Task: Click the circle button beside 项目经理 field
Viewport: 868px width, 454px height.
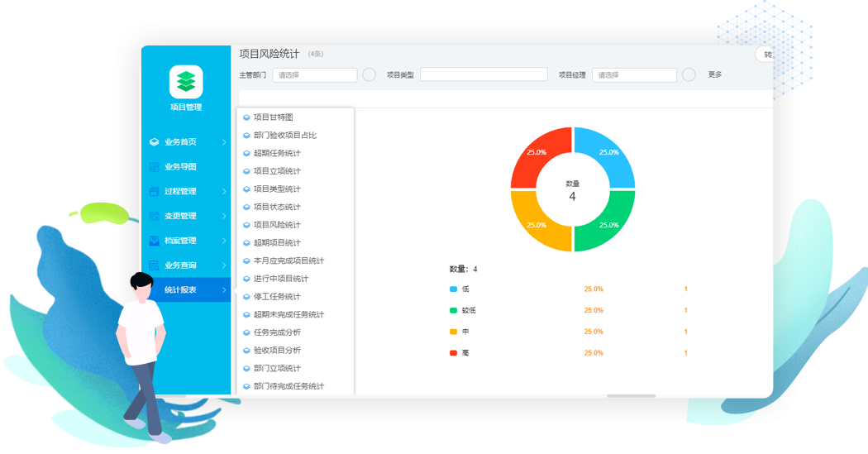Action: coord(689,75)
